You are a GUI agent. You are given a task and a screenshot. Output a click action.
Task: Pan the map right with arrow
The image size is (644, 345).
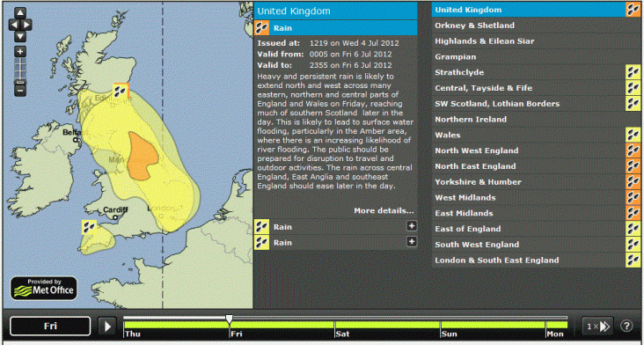pos(26,25)
